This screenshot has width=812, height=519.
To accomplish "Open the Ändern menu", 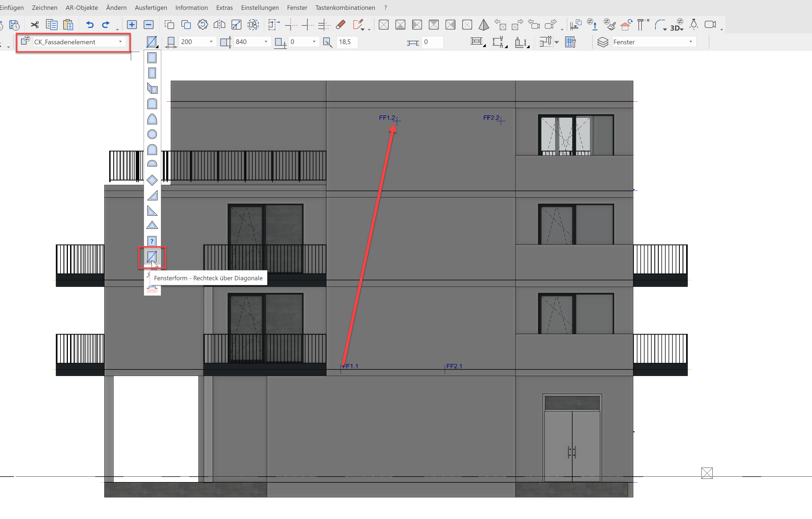I will coord(116,7).
